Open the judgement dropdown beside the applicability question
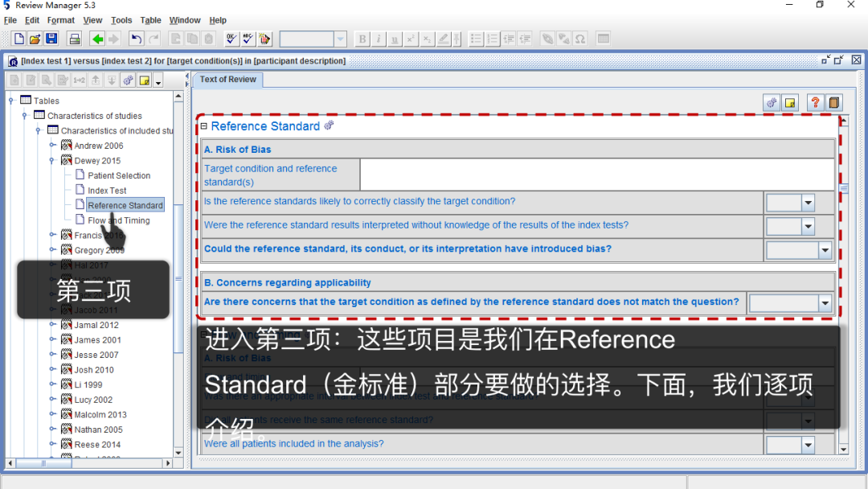The height and width of the screenshot is (489, 868). tap(791, 302)
